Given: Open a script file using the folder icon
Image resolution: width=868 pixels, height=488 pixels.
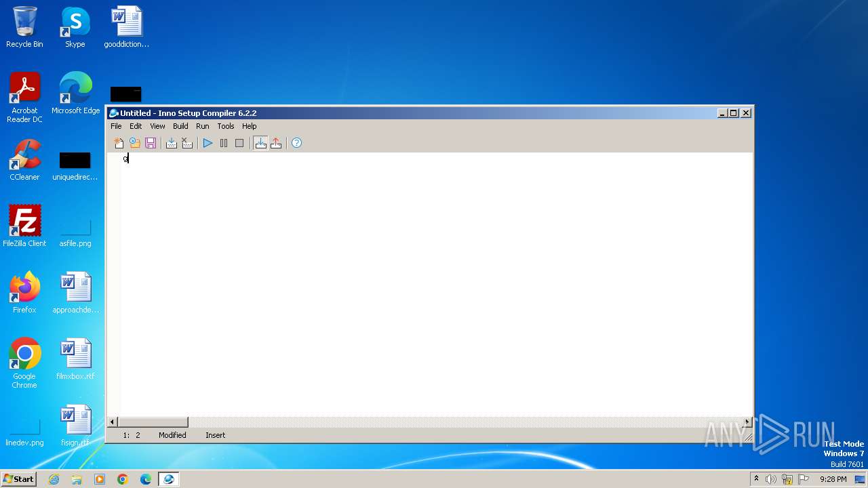Looking at the screenshot, I should click(135, 143).
